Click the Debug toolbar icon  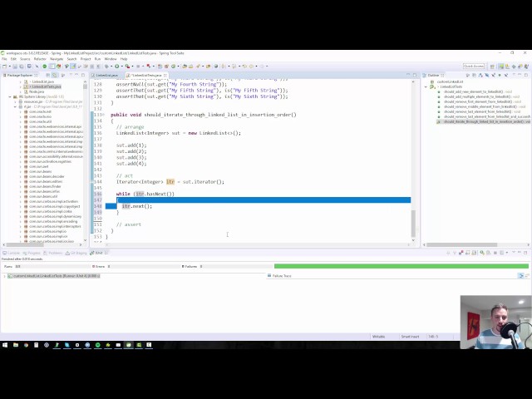106,66
